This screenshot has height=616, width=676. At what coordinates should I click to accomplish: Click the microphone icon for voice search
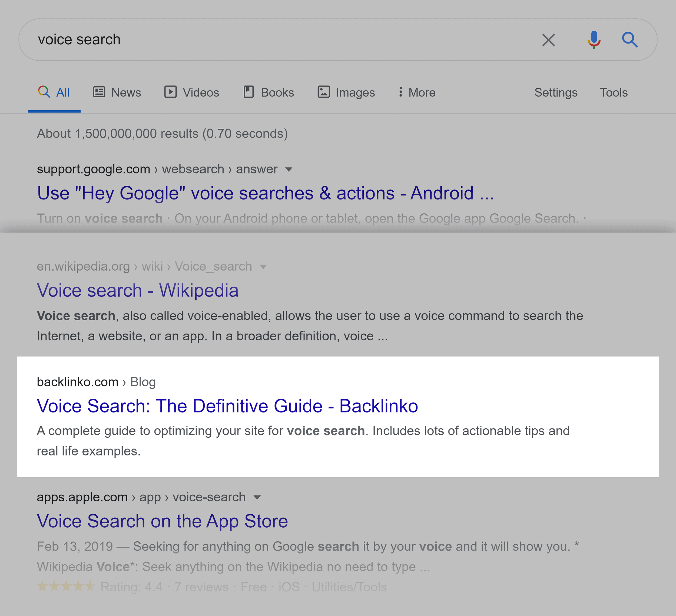pos(594,39)
